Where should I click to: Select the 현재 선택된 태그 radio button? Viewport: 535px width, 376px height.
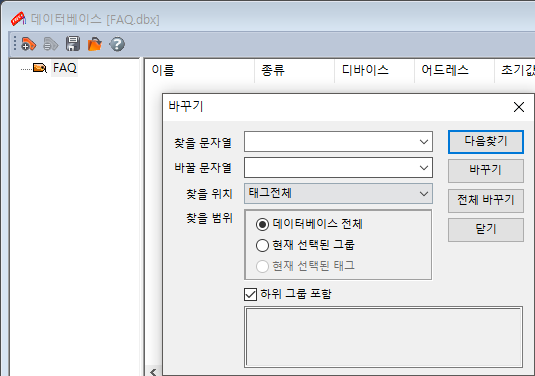pos(262,266)
